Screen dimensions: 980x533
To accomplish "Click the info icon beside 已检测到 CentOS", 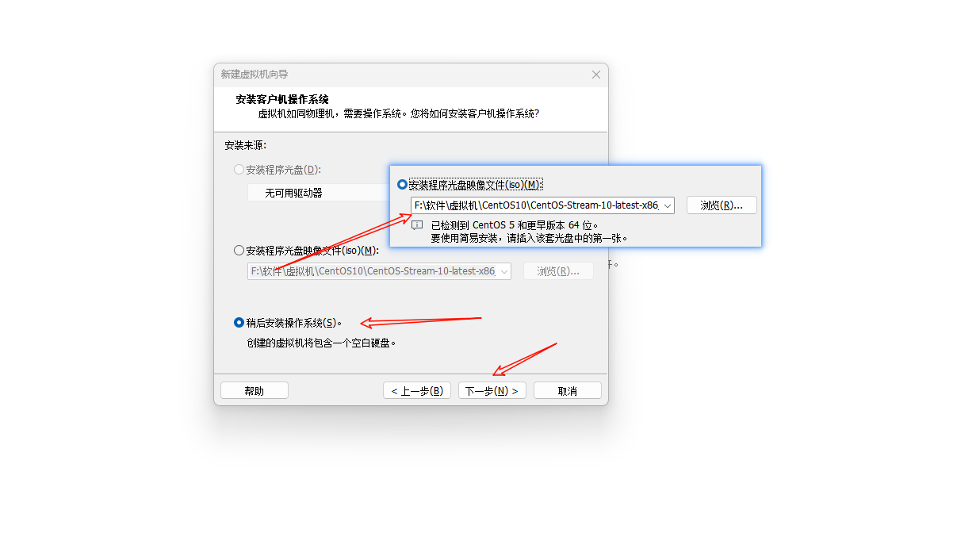I will [417, 225].
